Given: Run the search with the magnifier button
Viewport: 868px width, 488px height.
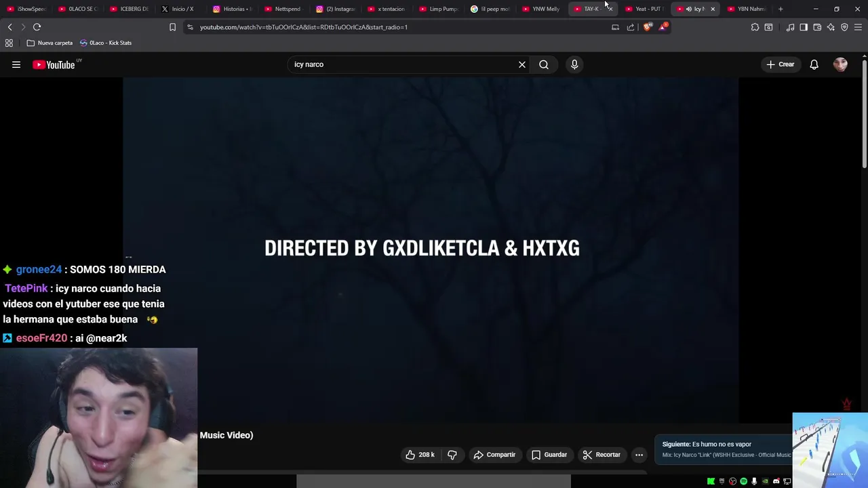Looking at the screenshot, I should (544, 64).
